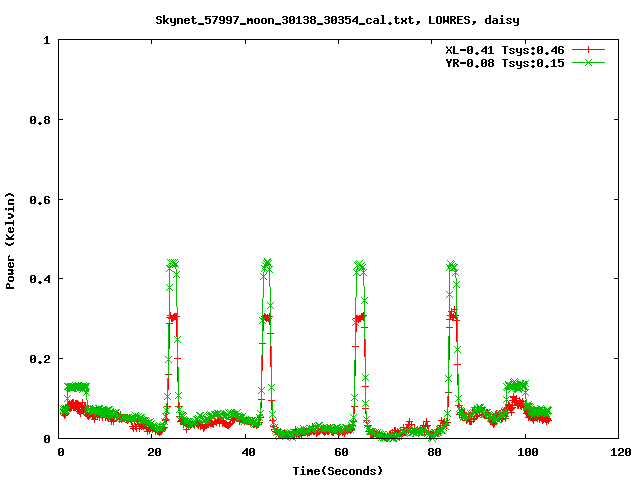This screenshot has height=480, width=640.
Task: Click the green cal plateau near 98 seconds
Action: tap(516, 385)
